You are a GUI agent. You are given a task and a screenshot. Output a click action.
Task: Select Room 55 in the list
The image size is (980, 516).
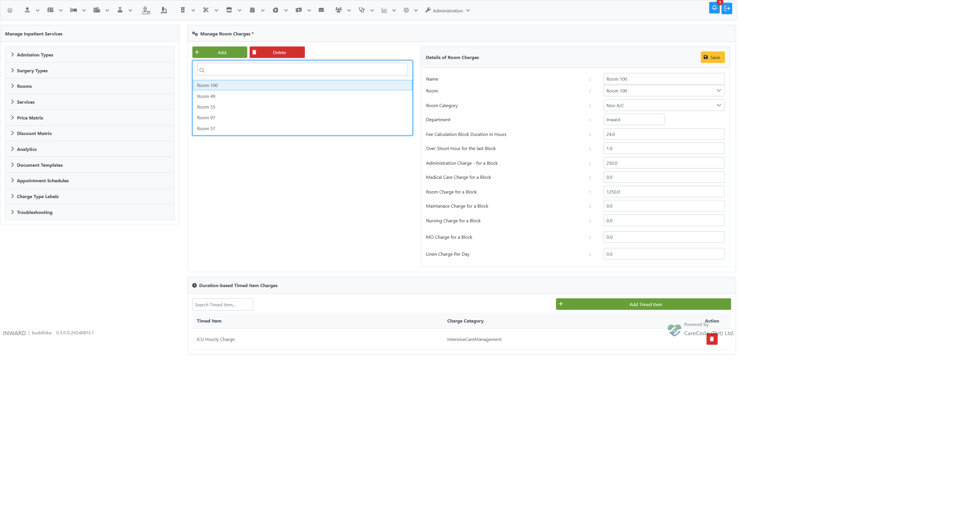click(x=302, y=107)
